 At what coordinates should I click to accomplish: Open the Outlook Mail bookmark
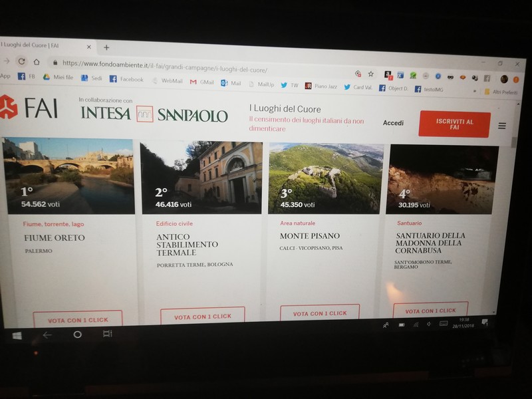coord(231,83)
